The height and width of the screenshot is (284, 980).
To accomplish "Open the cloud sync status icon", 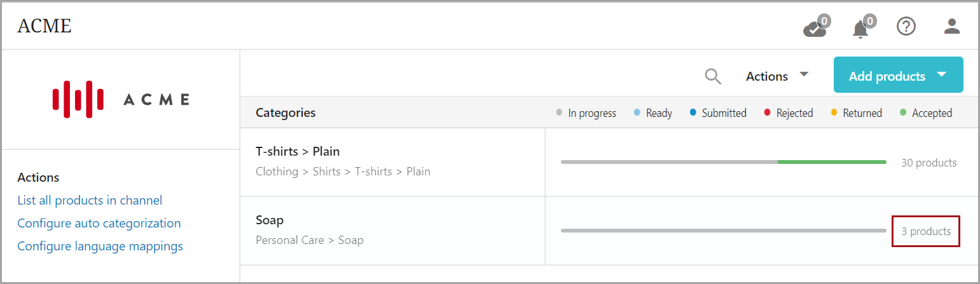I will [815, 28].
